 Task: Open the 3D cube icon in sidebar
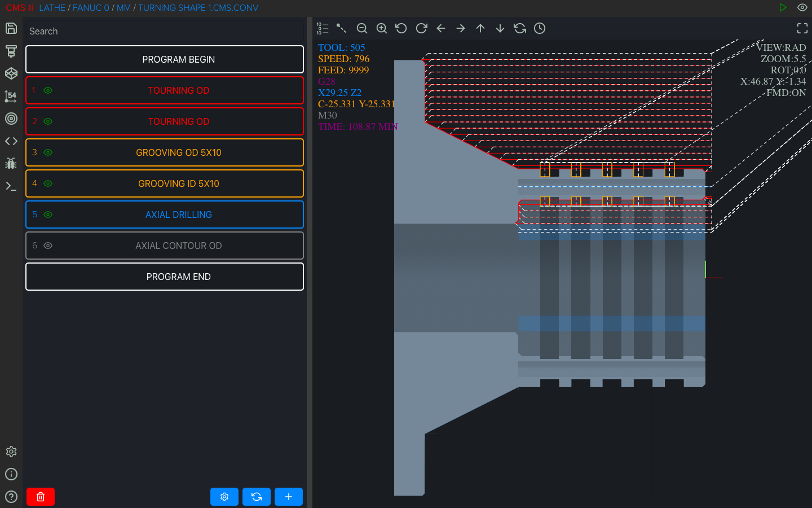[x=11, y=73]
